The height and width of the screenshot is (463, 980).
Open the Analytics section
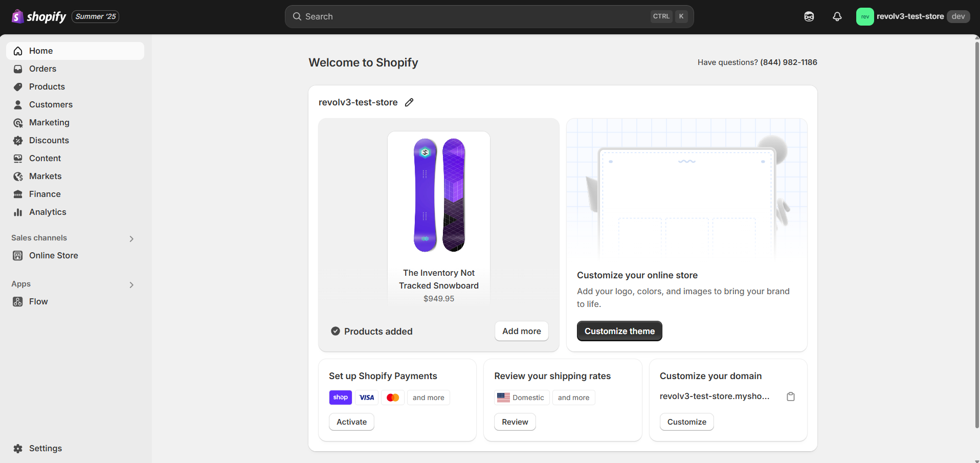(48, 212)
